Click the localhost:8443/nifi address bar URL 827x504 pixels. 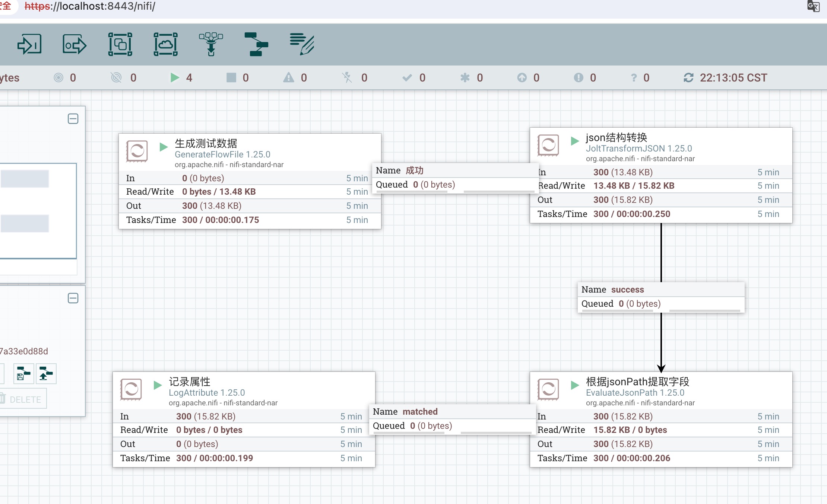pos(89,6)
